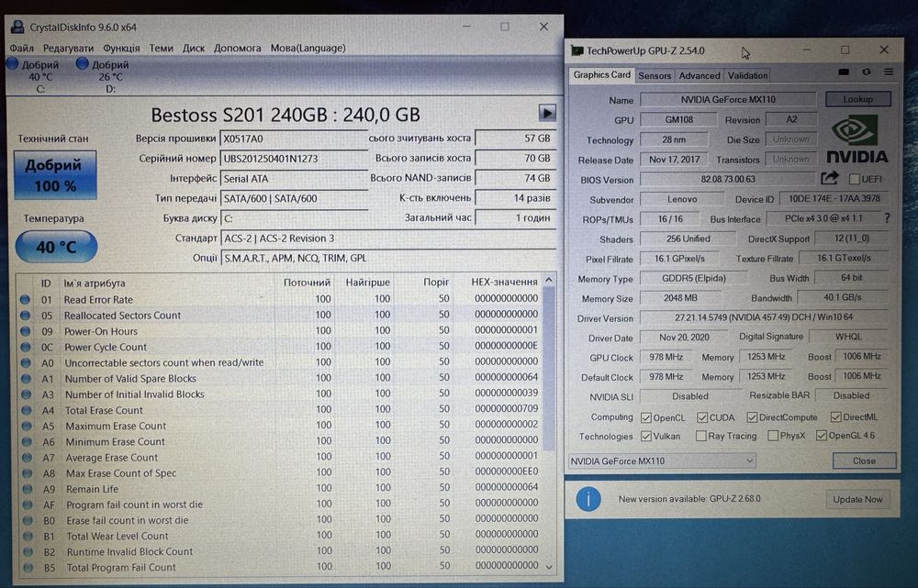Select disk C: status indicator showing 40 °C
The height and width of the screenshot is (588, 918).
pos(34,76)
